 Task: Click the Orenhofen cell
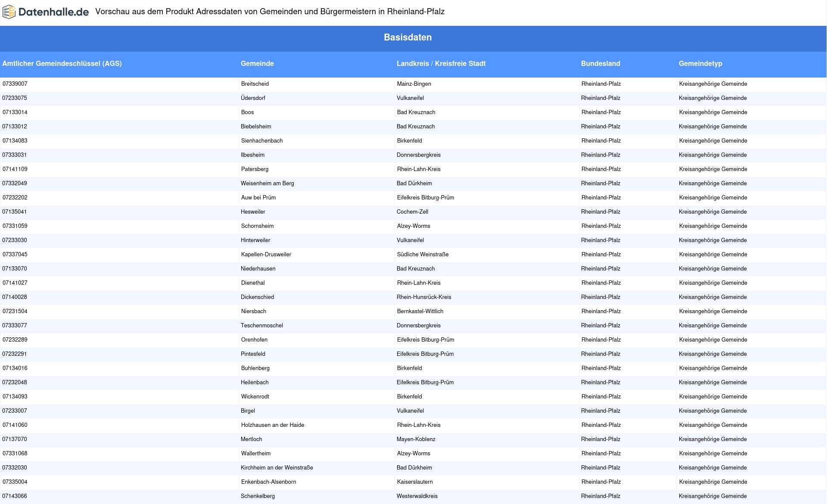[317, 340]
